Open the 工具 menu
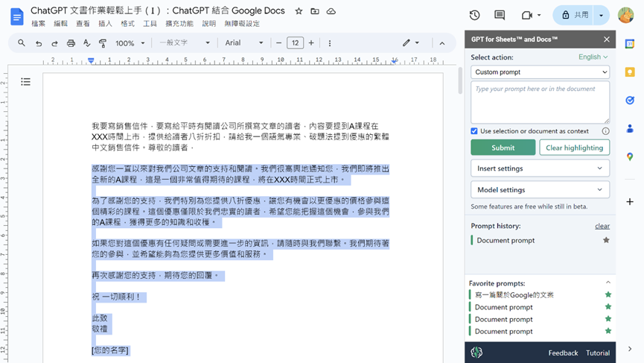This screenshot has height=363, width=644. tap(150, 24)
